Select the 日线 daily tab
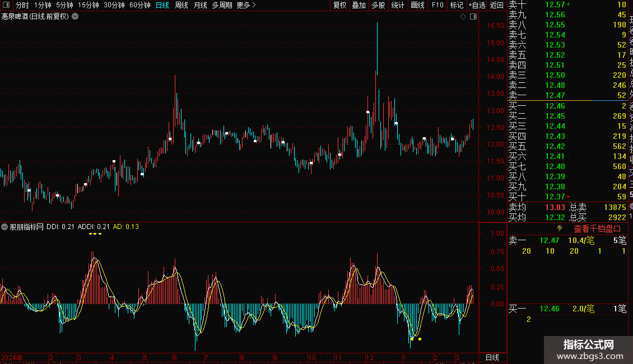Image resolution: width=633 pixels, height=364 pixels. pos(162,5)
